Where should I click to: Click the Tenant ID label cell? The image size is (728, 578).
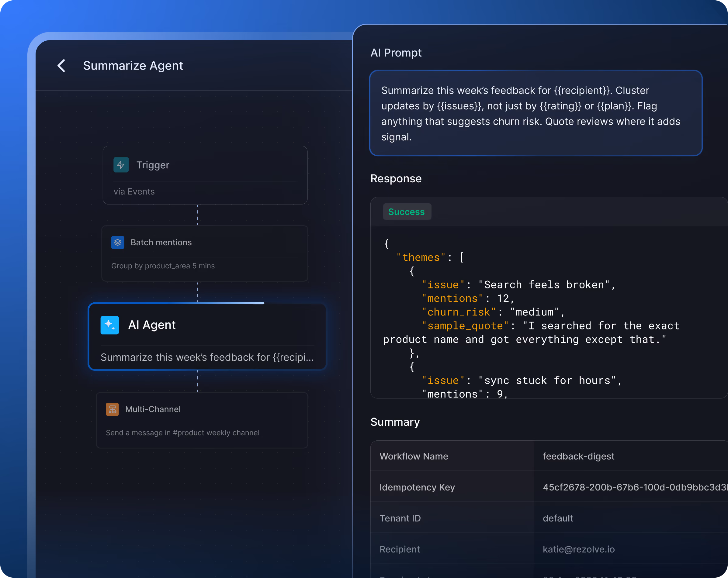coord(452,518)
